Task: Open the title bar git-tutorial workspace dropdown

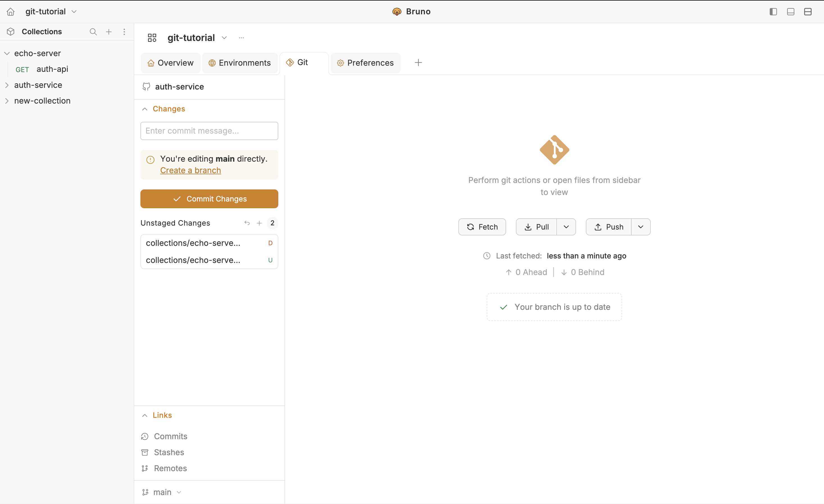Action: pyautogui.click(x=51, y=12)
